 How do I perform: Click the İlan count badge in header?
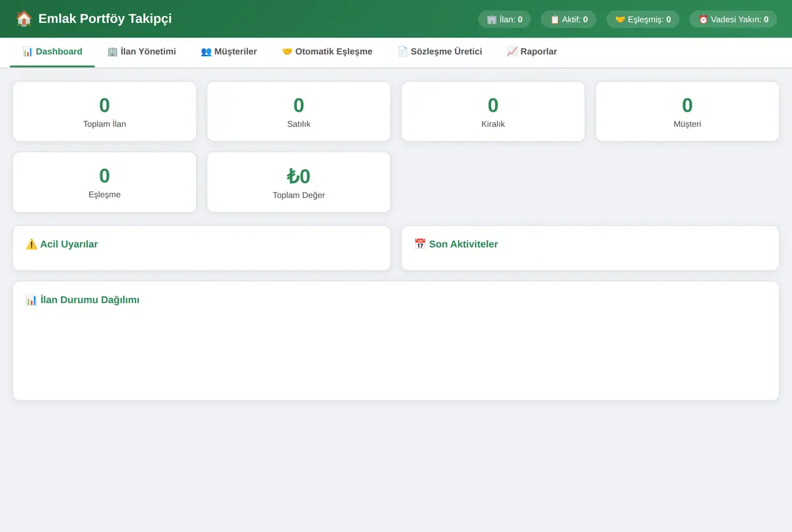coord(504,19)
